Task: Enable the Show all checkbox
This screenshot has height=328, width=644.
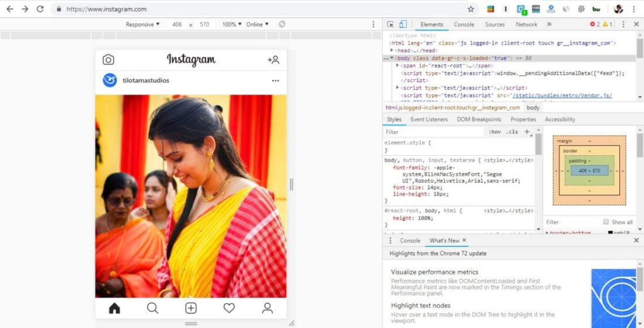Action: pyautogui.click(x=606, y=222)
